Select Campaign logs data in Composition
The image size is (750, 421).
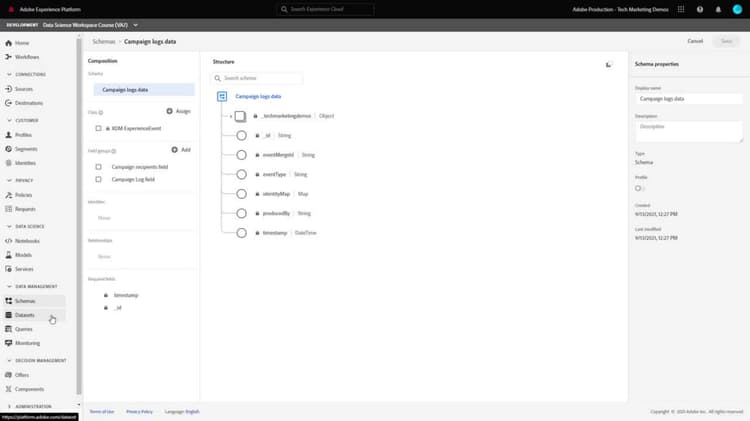(144, 89)
